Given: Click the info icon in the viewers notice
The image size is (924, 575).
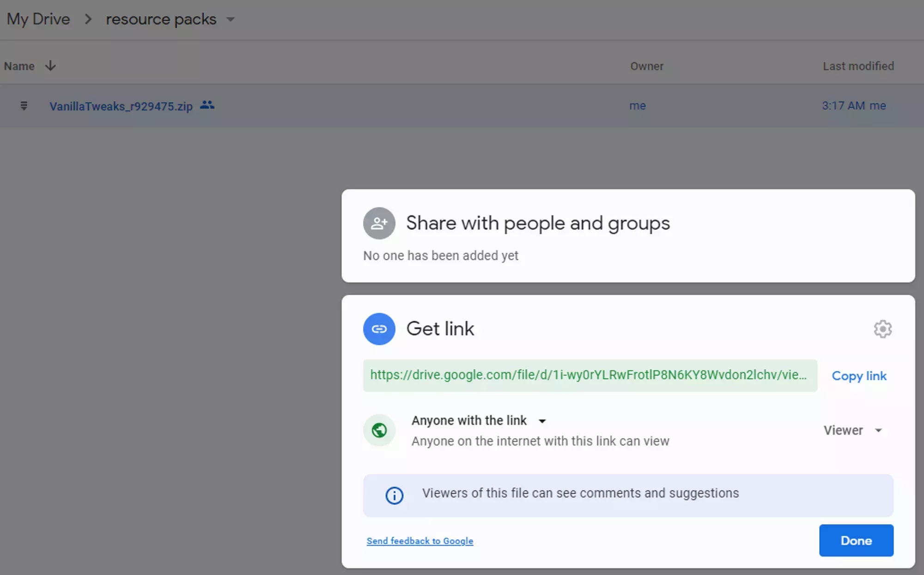Looking at the screenshot, I should [393, 496].
